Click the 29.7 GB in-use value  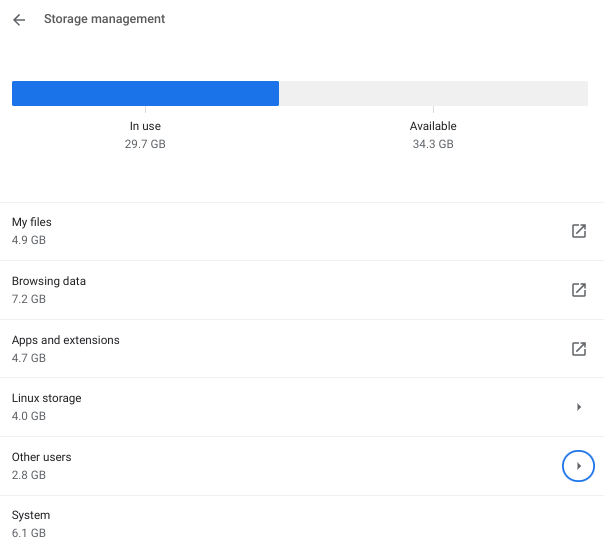click(x=145, y=144)
